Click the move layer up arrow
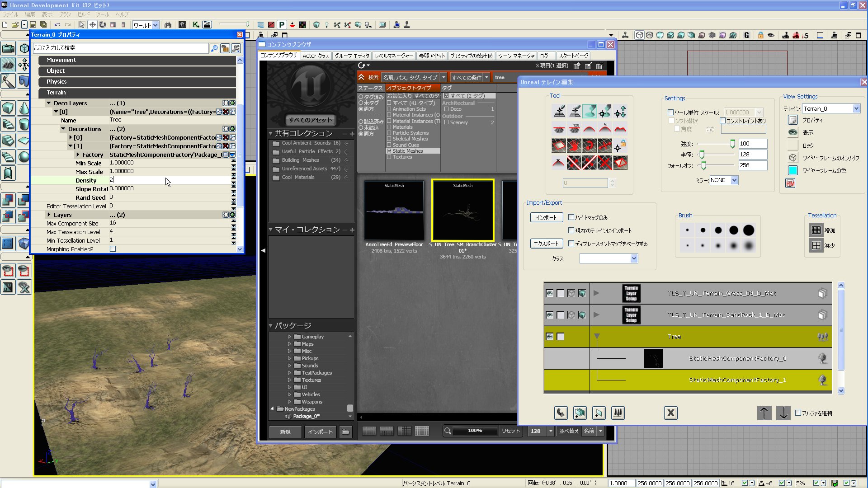The image size is (868, 488). (764, 413)
